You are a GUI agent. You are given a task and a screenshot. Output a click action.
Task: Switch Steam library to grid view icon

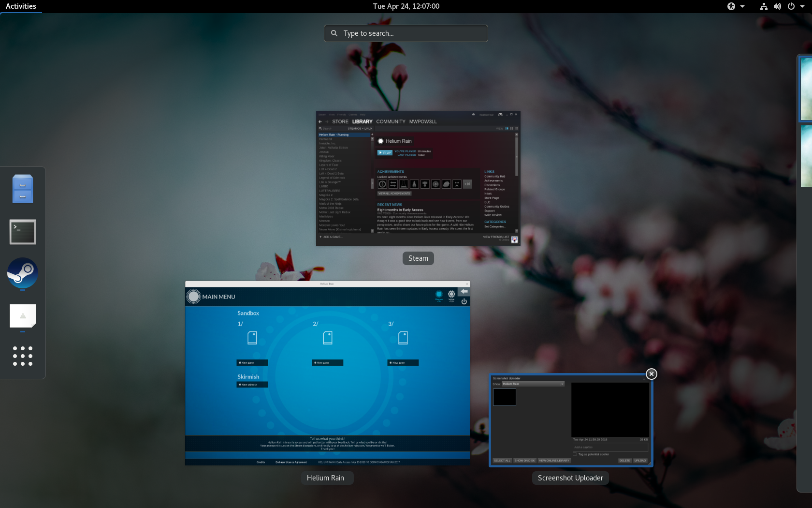click(x=517, y=129)
